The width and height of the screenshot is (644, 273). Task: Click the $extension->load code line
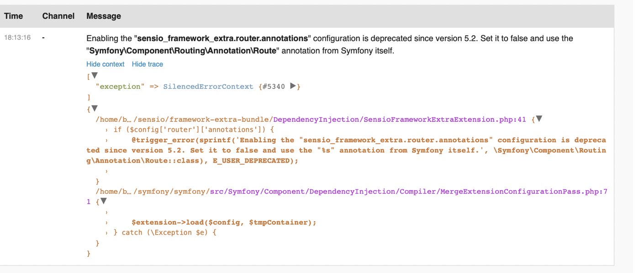224,223
